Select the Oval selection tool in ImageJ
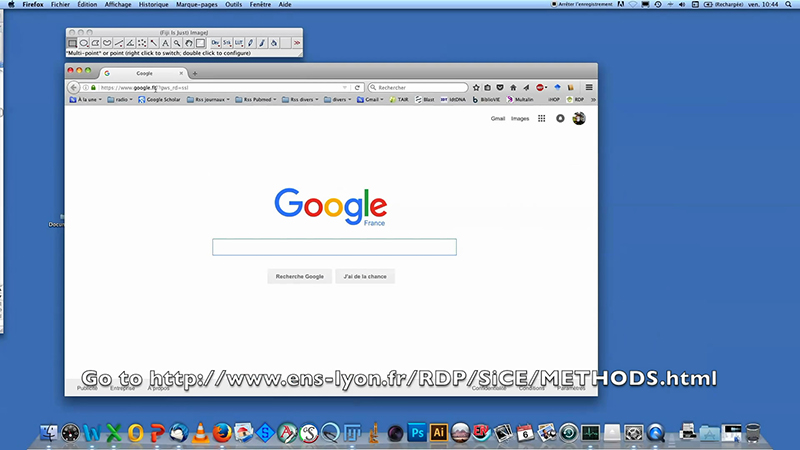This screenshot has height=450, width=800. 84,43
